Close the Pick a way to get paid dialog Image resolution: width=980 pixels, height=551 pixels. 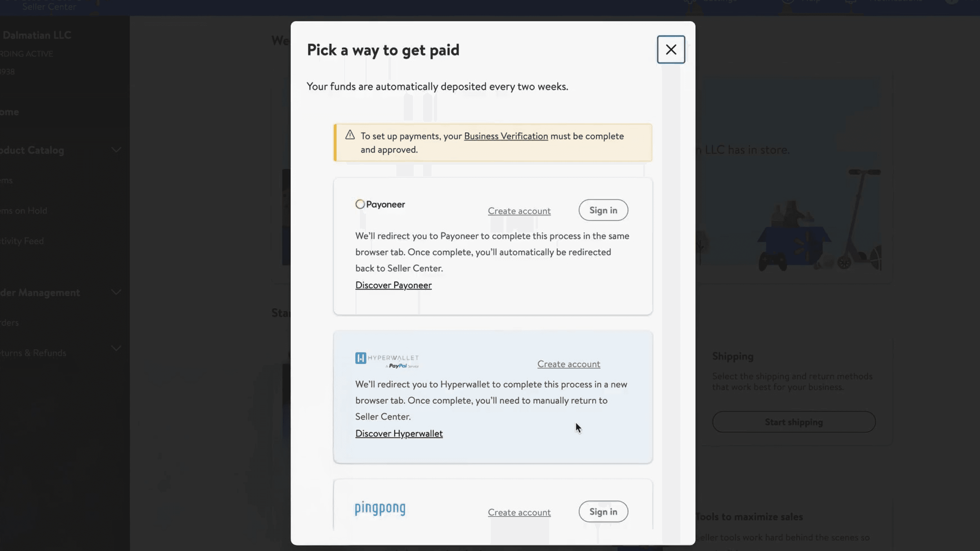click(671, 49)
